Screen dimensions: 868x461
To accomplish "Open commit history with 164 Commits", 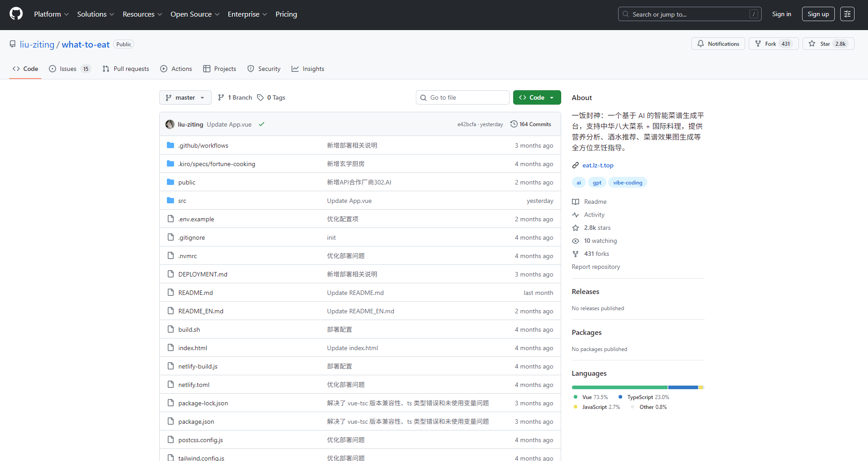I will (x=531, y=124).
